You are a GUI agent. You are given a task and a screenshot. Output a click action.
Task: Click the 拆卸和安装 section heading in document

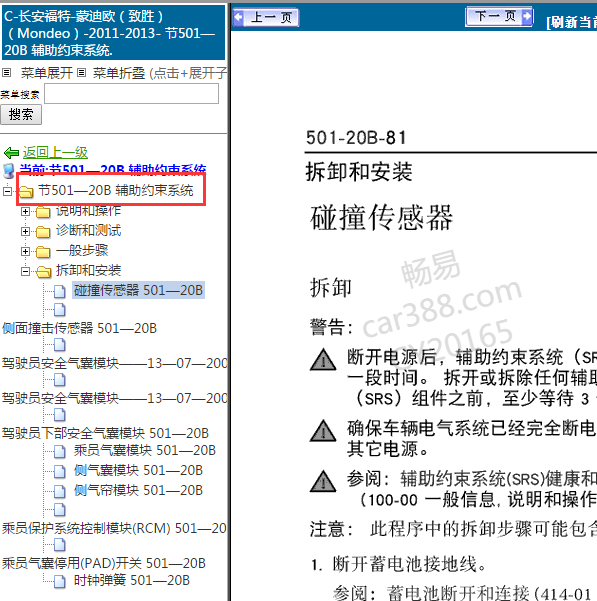click(359, 172)
